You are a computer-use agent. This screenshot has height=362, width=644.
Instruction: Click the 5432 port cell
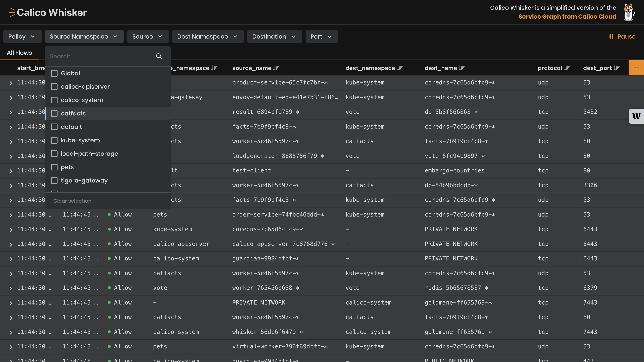(x=590, y=112)
